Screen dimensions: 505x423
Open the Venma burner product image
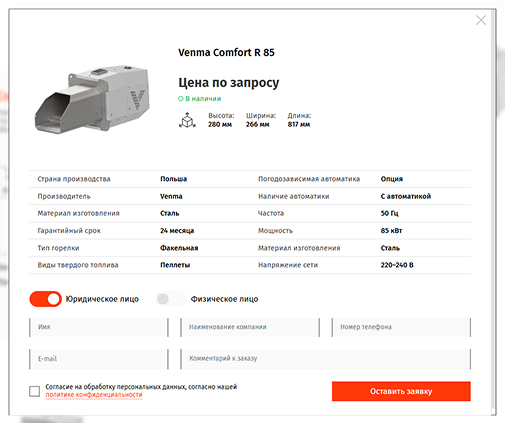tap(92, 99)
